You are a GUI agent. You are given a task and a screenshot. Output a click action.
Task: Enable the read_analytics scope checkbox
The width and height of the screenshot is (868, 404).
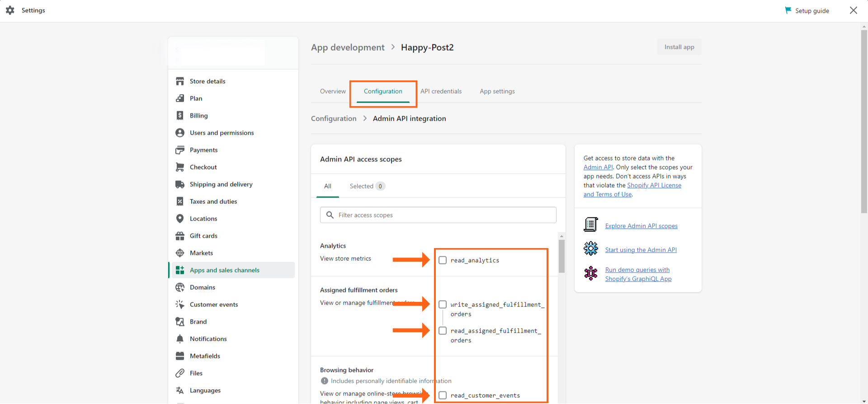click(443, 260)
